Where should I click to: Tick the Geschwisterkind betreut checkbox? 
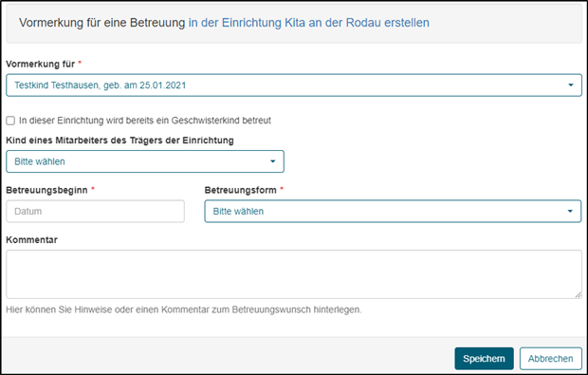click(x=10, y=121)
